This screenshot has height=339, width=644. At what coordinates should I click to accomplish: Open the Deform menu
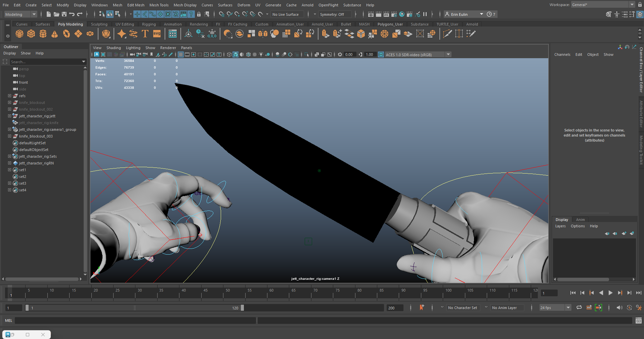244,5
